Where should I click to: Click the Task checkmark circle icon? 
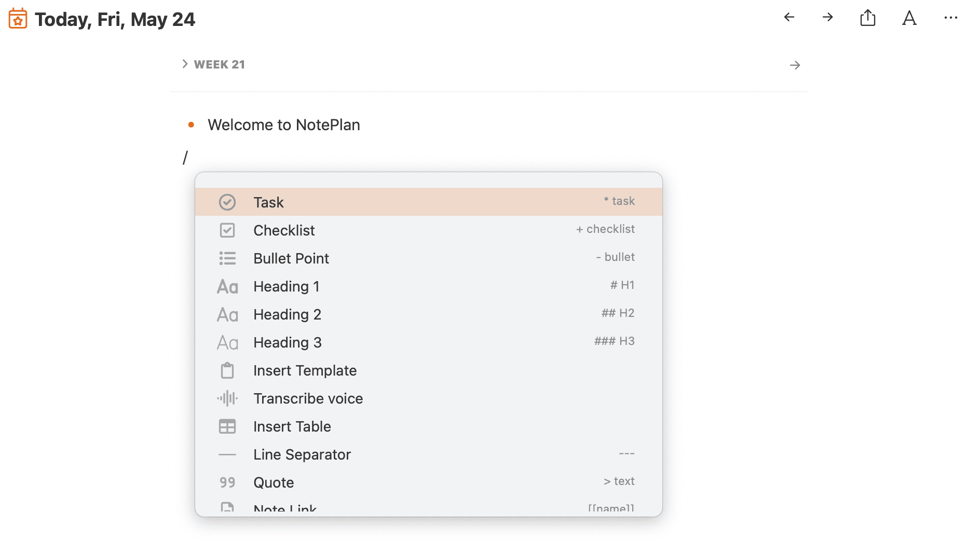pos(227,202)
